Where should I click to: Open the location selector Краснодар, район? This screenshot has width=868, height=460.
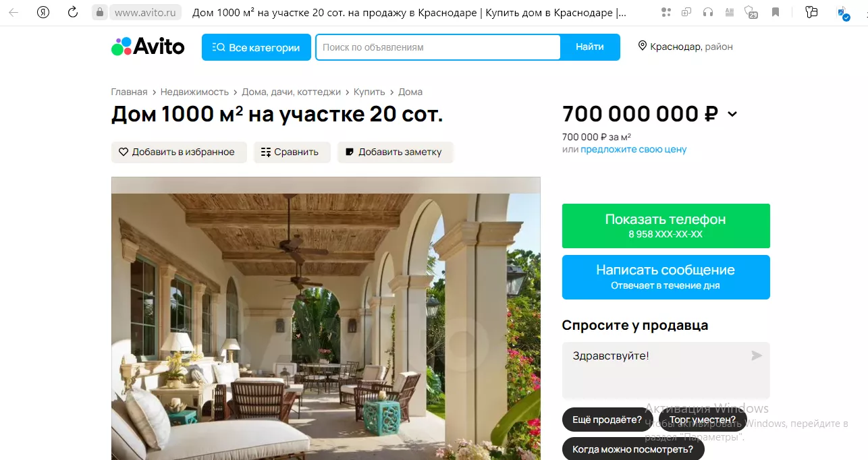pos(686,47)
